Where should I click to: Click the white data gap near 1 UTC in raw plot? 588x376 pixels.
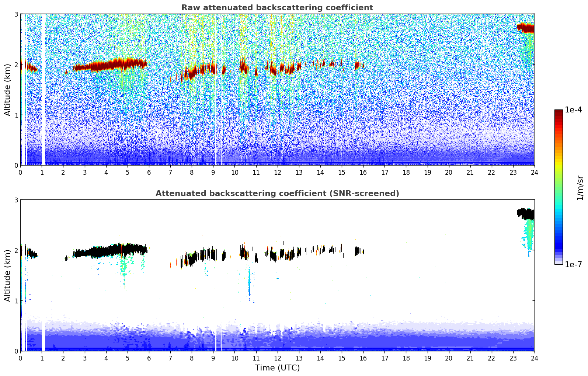coord(43,90)
